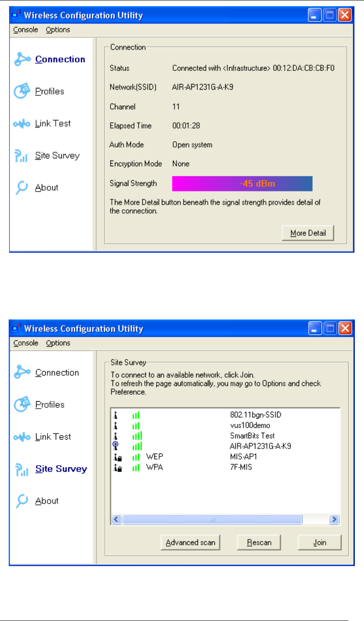
Task: Click Profiles icon in bottom window sidebar
Action: pyautogui.click(x=22, y=404)
